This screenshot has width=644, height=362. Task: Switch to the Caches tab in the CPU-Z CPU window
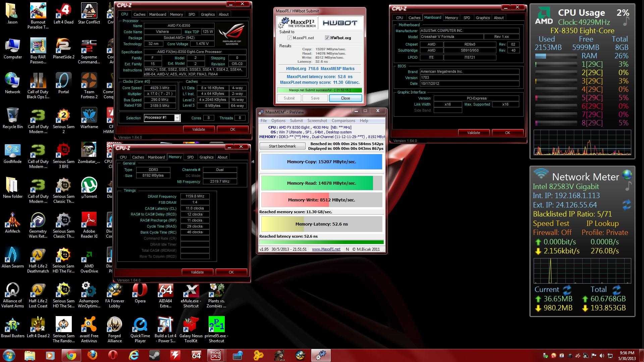pyautogui.click(x=139, y=14)
